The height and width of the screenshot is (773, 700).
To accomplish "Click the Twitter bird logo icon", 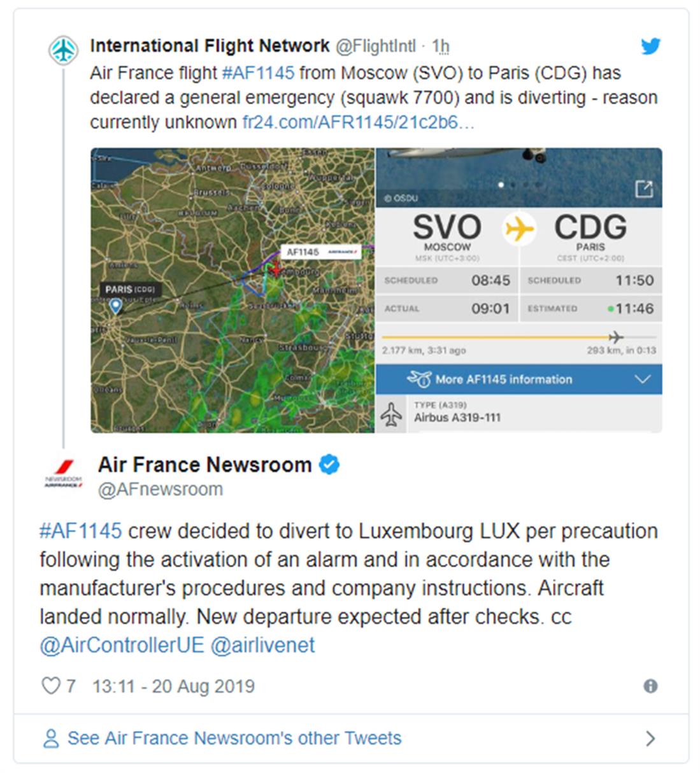I will pyautogui.click(x=650, y=46).
